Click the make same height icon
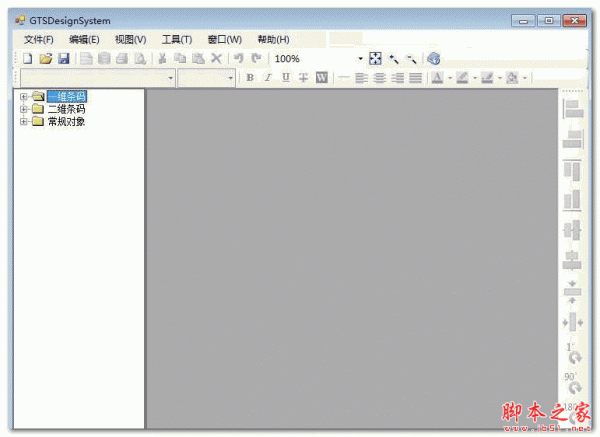Viewport: 600px width, 437px height. click(572, 292)
